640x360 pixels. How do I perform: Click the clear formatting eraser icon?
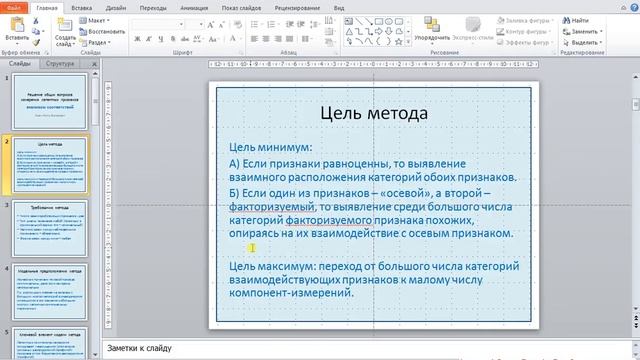click(238, 25)
